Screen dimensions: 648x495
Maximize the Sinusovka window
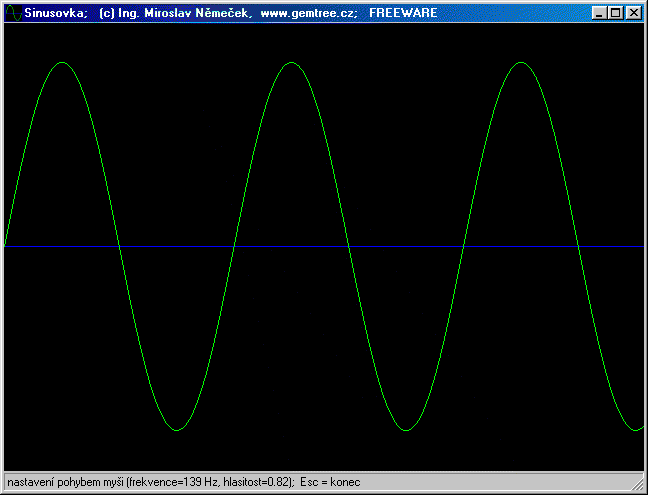click(x=615, y=13)
